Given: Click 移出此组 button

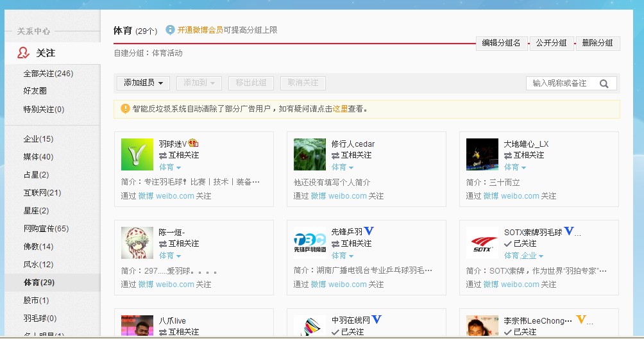Looking at the screenshot, I should pos(251,83).
